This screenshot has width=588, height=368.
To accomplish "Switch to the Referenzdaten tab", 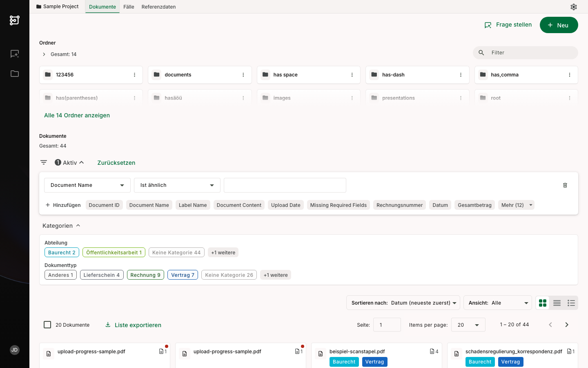I will [x=159, y=7].
